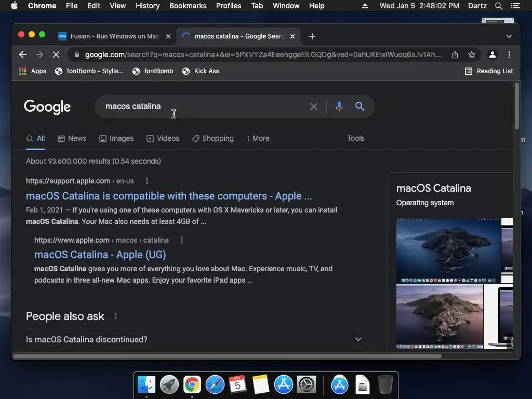Click the forward navigation arrow
Screen dimensions: 532x399
click(39, 55)
